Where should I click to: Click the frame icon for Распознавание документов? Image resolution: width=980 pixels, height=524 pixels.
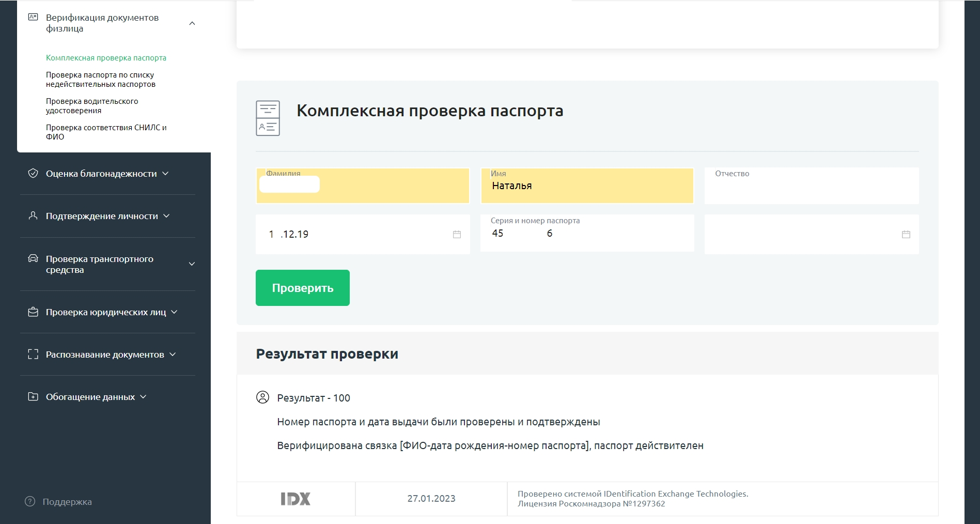point(33,354)
